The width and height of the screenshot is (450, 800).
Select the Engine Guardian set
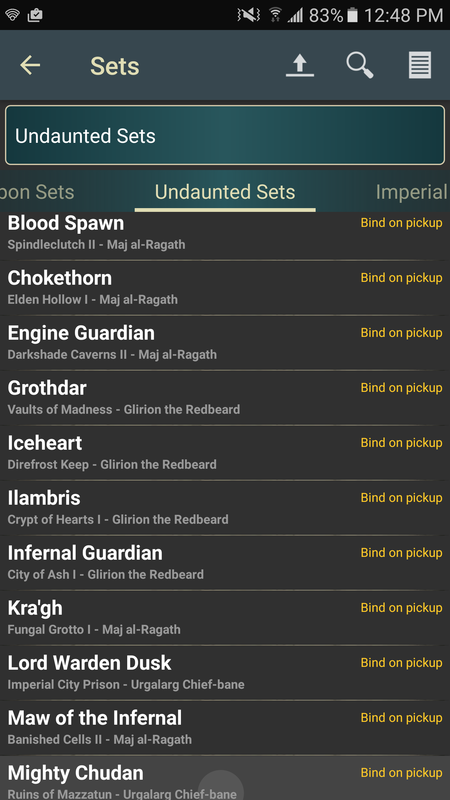pyautogui.click(x=225, y=343)
